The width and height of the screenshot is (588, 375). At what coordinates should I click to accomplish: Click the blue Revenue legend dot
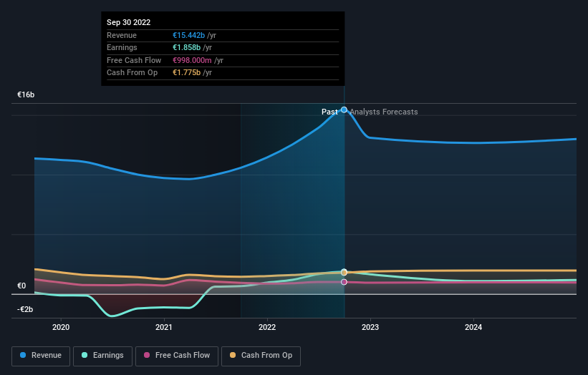click(23, 355)
